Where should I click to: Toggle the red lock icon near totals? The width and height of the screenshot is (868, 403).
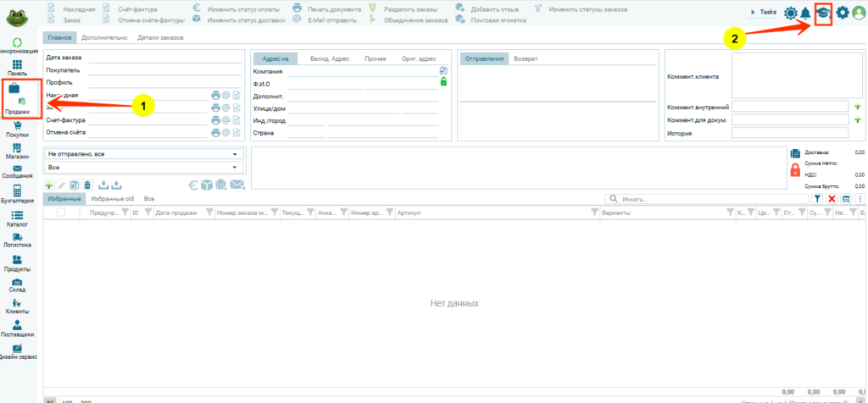794,169
